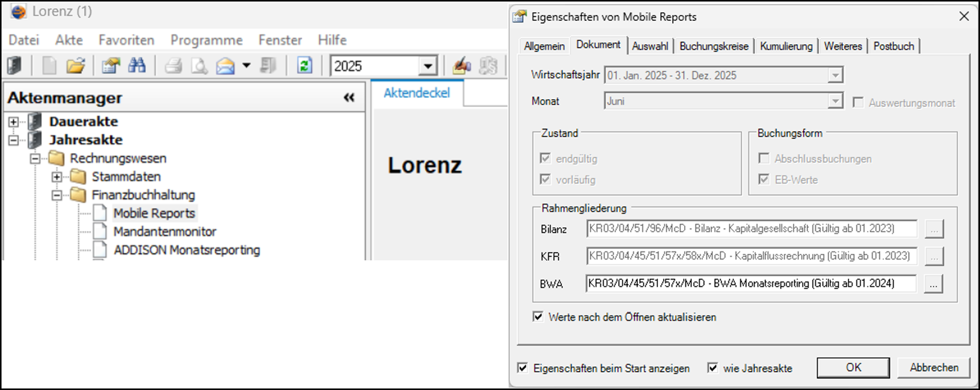Image resolution: width=980 pixels, height=390 pixels.
Task: Click the green refresh arrows icon
Action: pos(304,66)
